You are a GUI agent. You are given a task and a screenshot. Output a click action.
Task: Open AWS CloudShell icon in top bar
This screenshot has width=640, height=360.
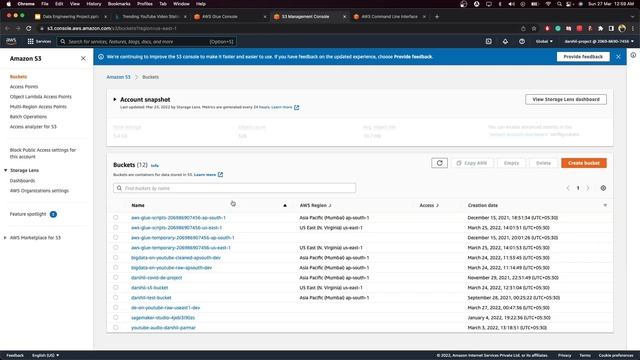489,41
